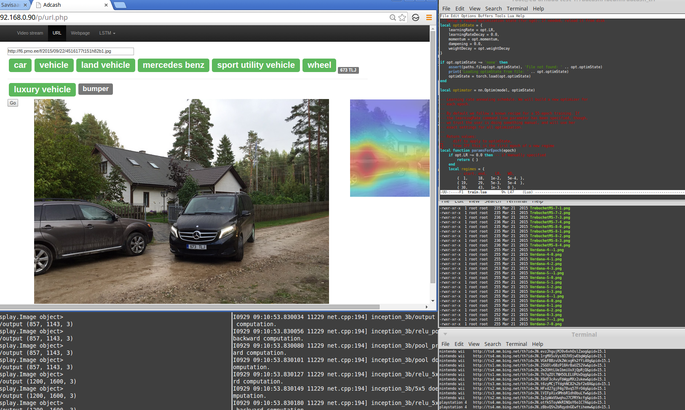Viewport: 685px width, 410px height.
Task: Open a new browser tab
Action: pos(120,5)
